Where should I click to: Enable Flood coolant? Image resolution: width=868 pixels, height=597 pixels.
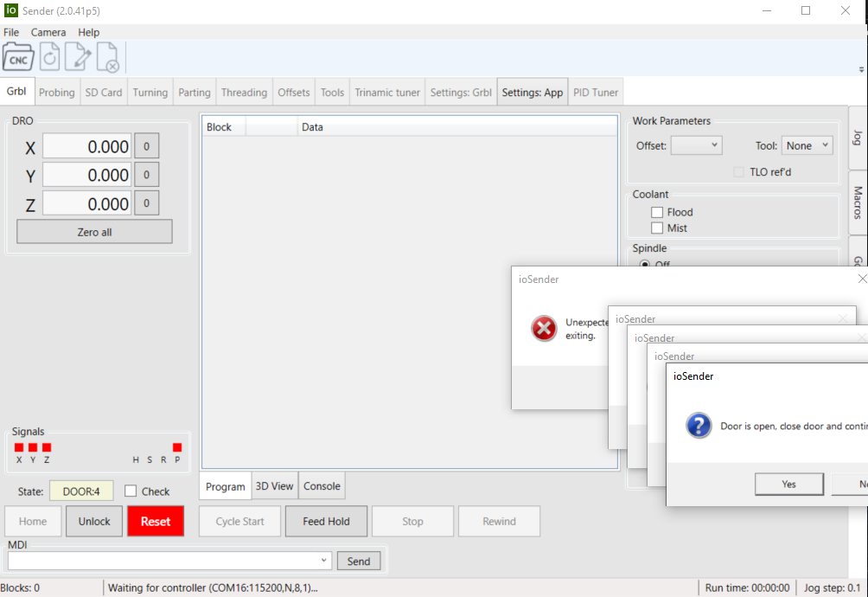657,212
